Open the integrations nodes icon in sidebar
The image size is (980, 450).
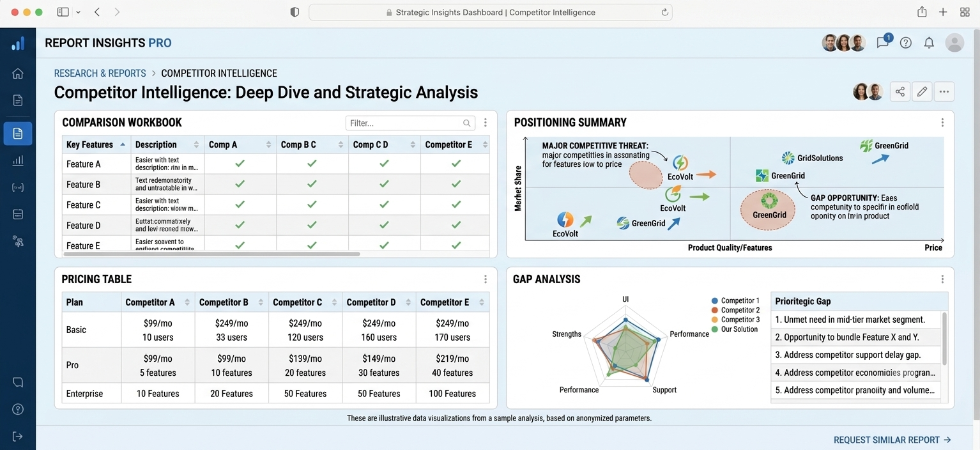(18, 241)
